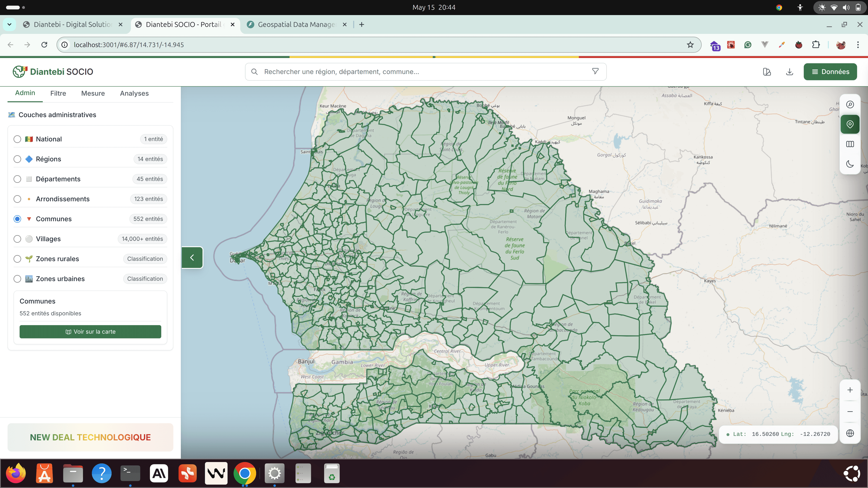Click the Voir sur la carte button
Viewport: 868px width, 488px height.
(x=90, y=332)
